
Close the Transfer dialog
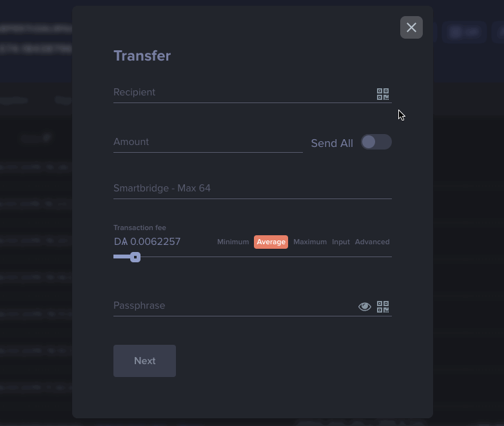[411, 27]
